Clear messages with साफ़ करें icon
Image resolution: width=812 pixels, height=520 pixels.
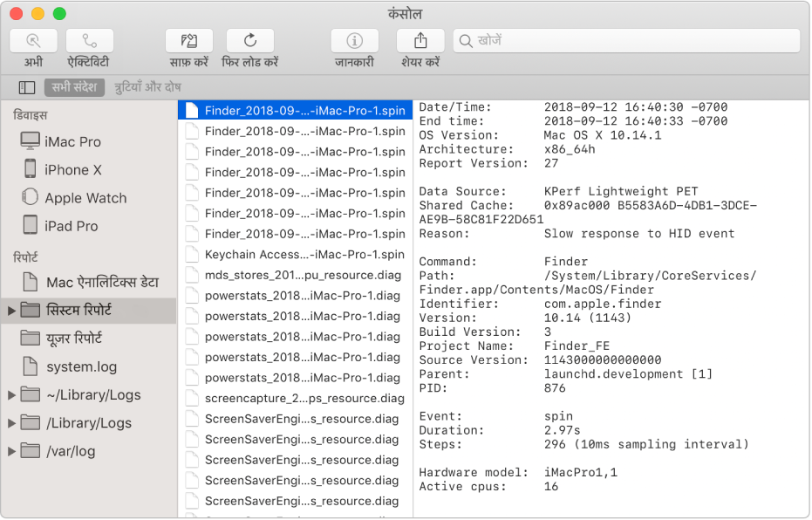tap(189, 40)
